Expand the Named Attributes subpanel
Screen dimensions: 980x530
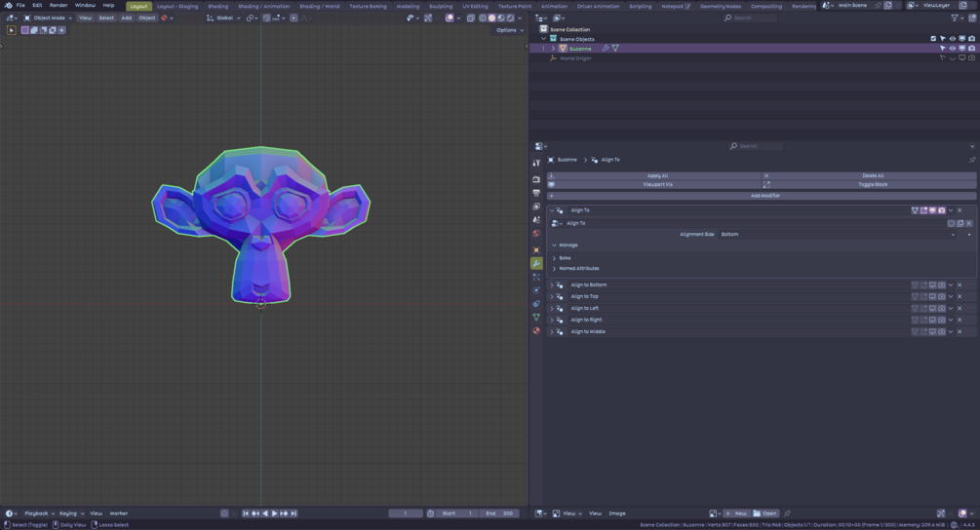pos(555,269)
